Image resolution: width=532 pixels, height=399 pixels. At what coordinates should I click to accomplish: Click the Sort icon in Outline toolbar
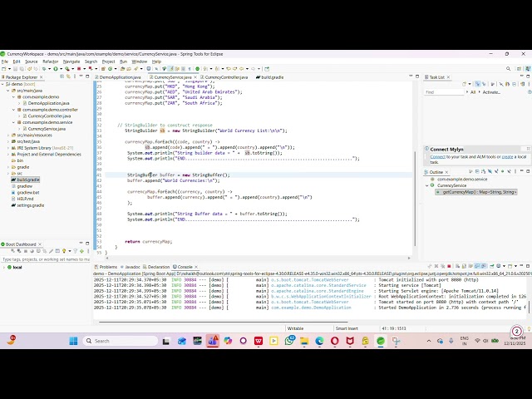click(484, 172)
